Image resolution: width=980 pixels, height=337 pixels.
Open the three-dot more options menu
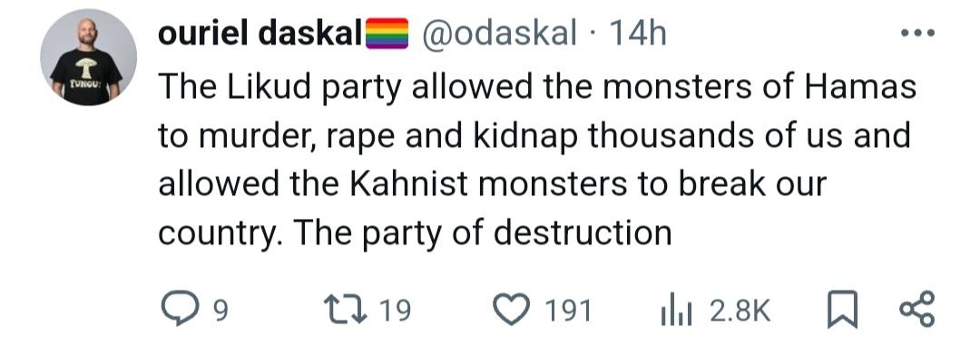918,33
